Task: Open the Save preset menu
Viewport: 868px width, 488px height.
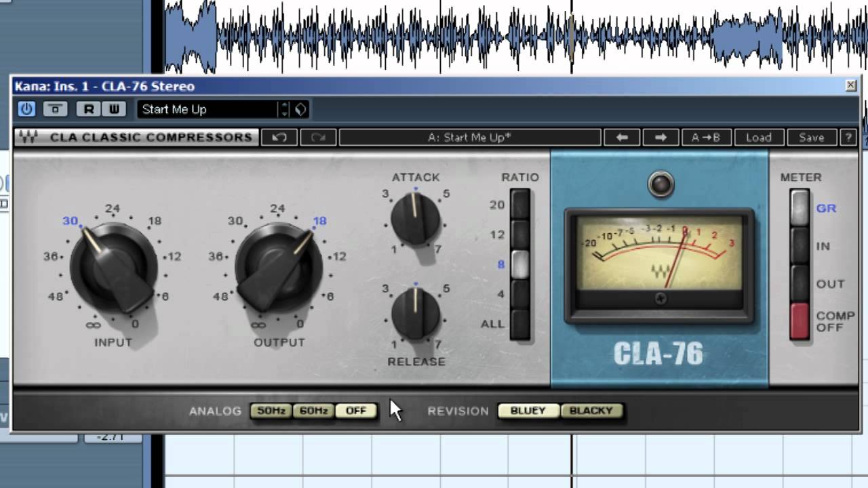Action: click(812, 137)
